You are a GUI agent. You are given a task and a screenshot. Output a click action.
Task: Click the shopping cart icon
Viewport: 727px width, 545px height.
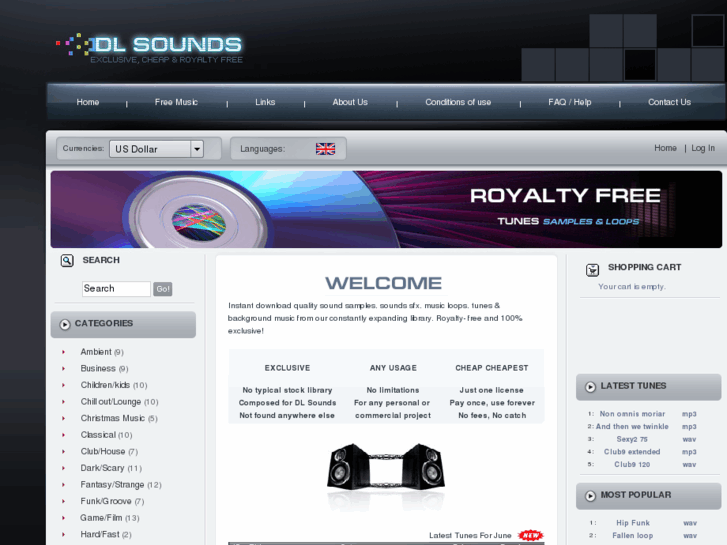(x=592, y=269)
